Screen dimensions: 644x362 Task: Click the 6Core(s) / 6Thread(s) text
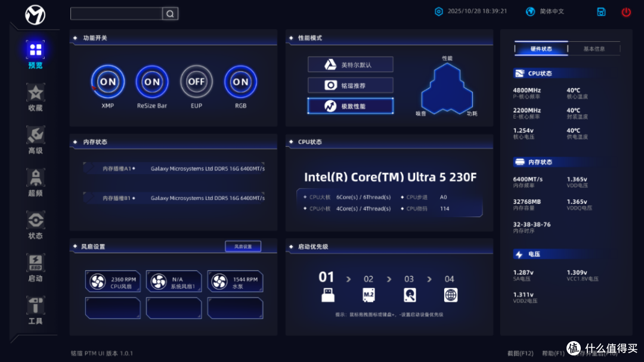[364, 197]
